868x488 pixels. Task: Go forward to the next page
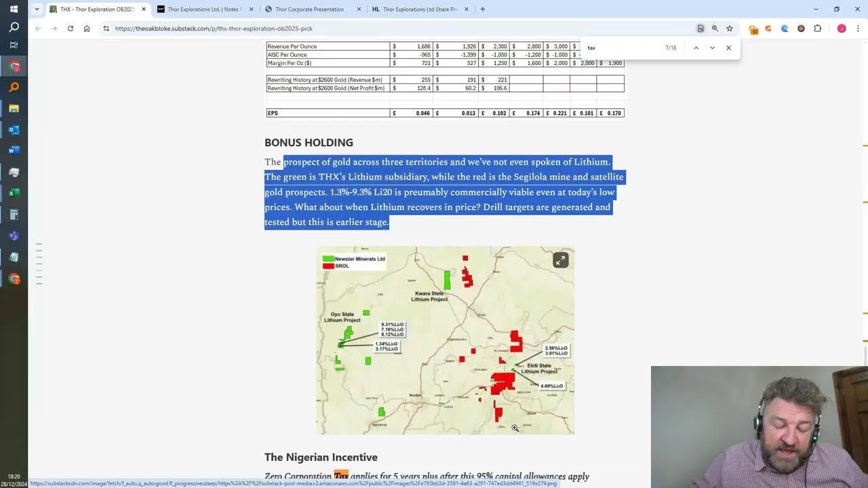[54, 28]
